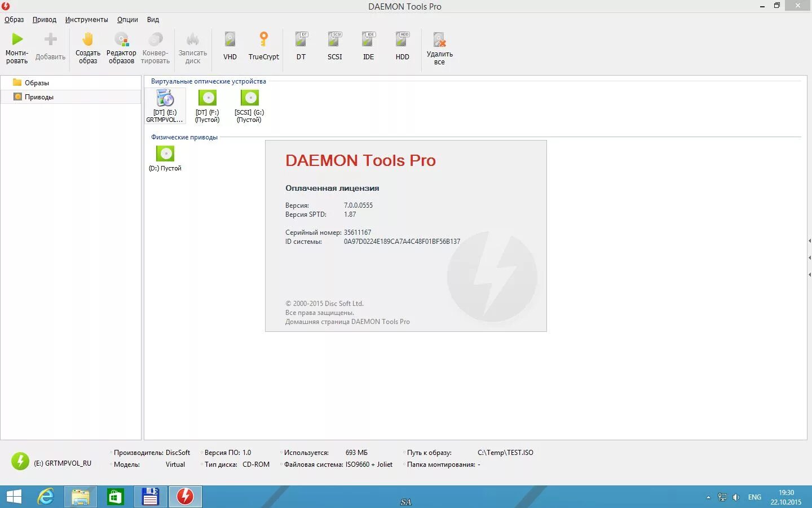
Task: Click the volume speaker tray icon
Action: [x=736, y=497]
